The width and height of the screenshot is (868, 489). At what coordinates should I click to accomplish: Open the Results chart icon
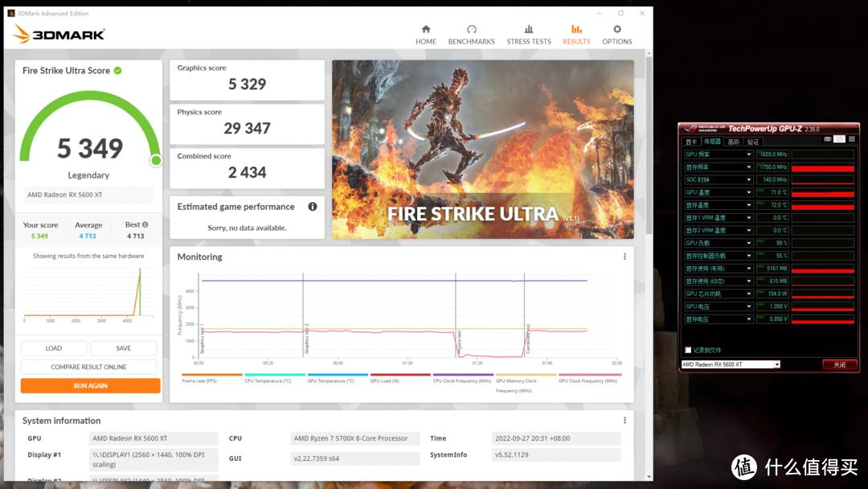coord(576,29)
